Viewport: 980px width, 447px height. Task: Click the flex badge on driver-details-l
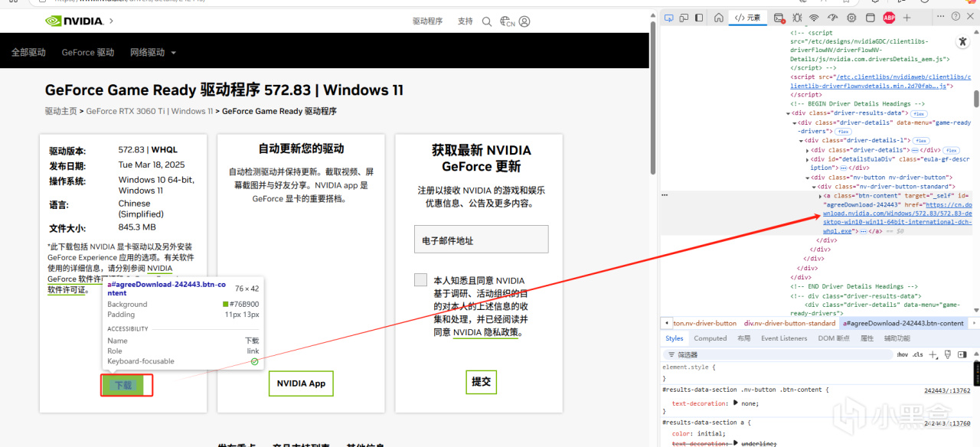pos(921,141)
